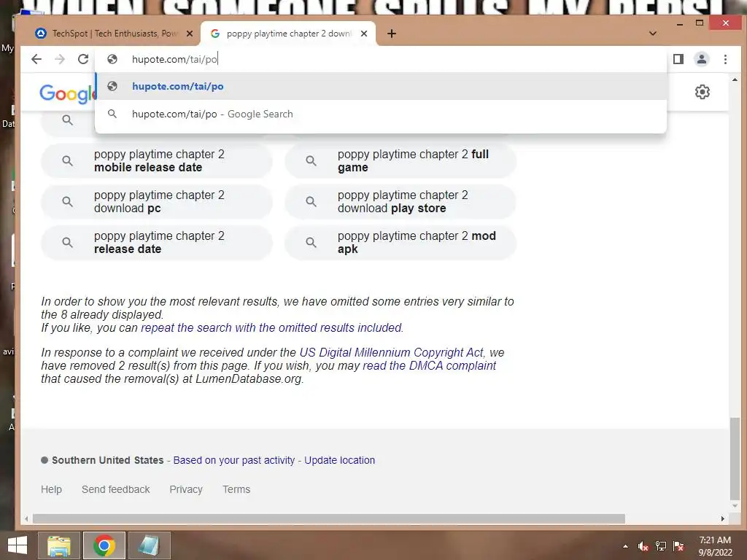Click the horizontal scrollbar thumb
747x560 pixels.
coord(329,518)
